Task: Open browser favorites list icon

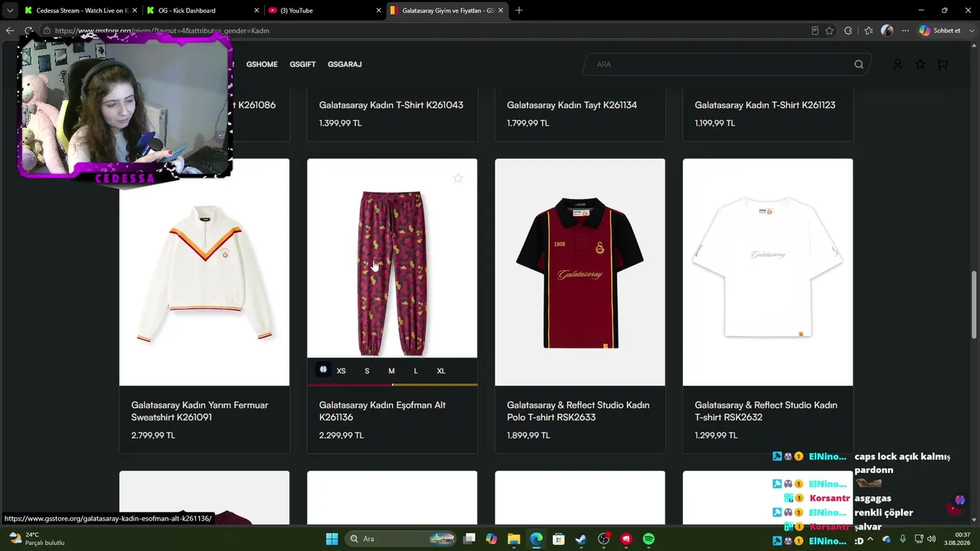Action: 868,31
